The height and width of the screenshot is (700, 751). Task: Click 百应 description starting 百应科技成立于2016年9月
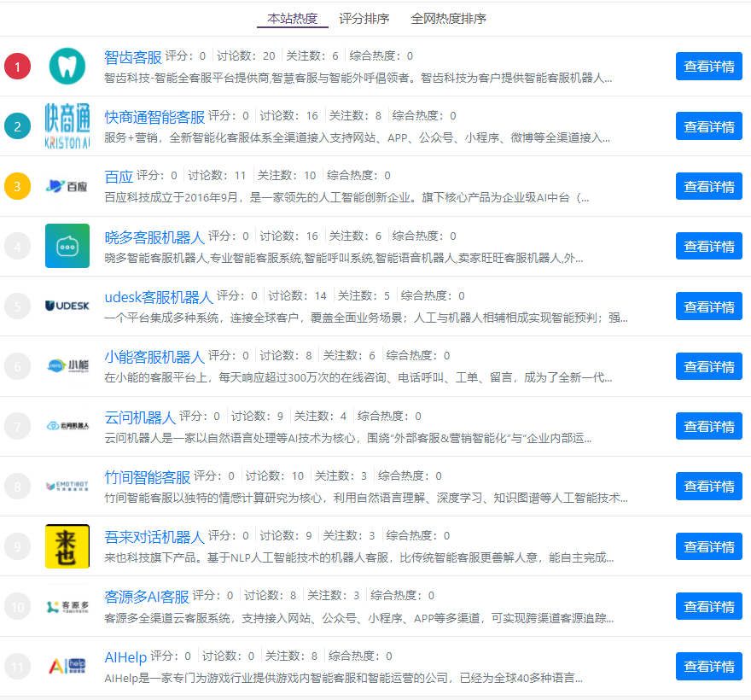(x=346, y=198)
